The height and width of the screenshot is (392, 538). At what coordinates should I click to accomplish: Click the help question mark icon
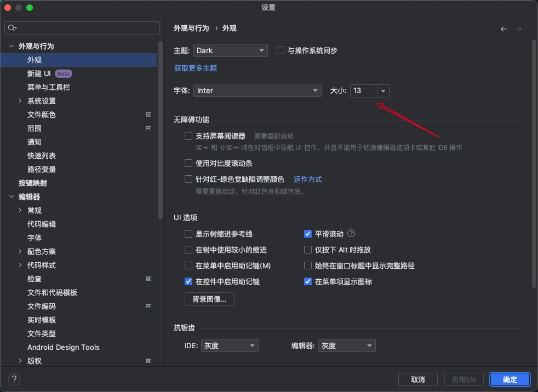pos(14,379)
